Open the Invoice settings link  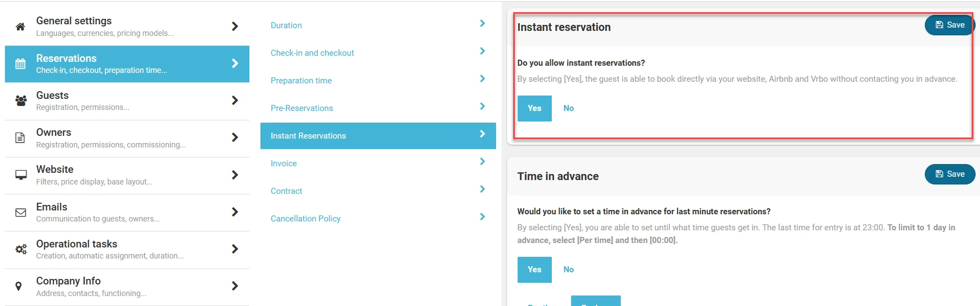pyautogui.click(x=284, y=163)
